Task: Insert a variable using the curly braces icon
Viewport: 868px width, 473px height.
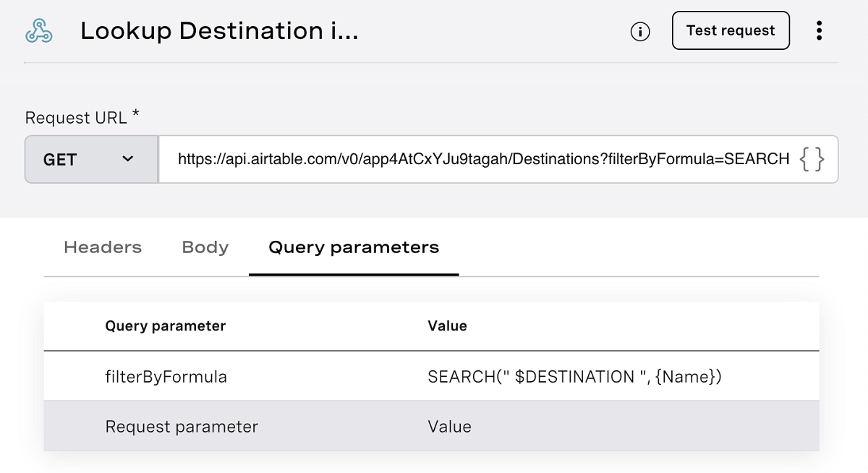Action: (x=812, y=159)
